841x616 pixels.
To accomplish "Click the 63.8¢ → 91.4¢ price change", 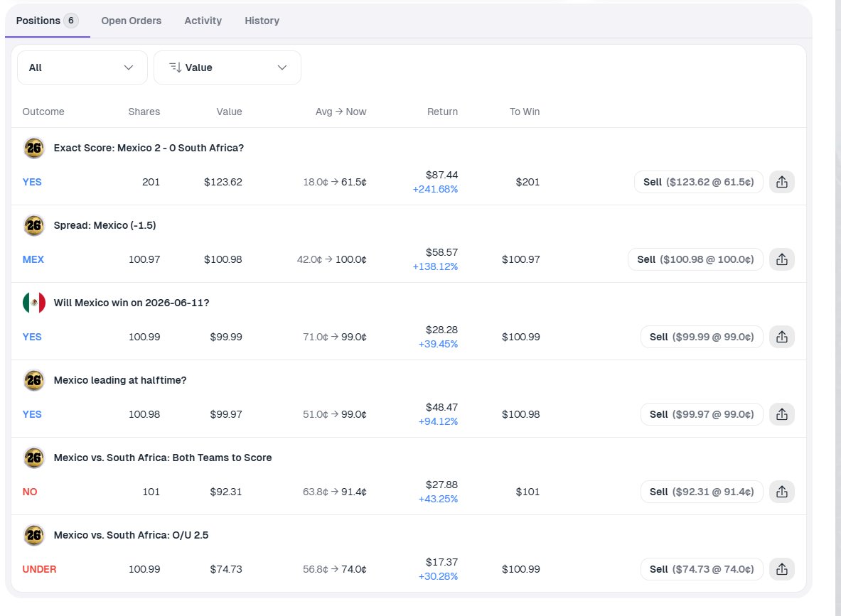I will tap(335, 492).
